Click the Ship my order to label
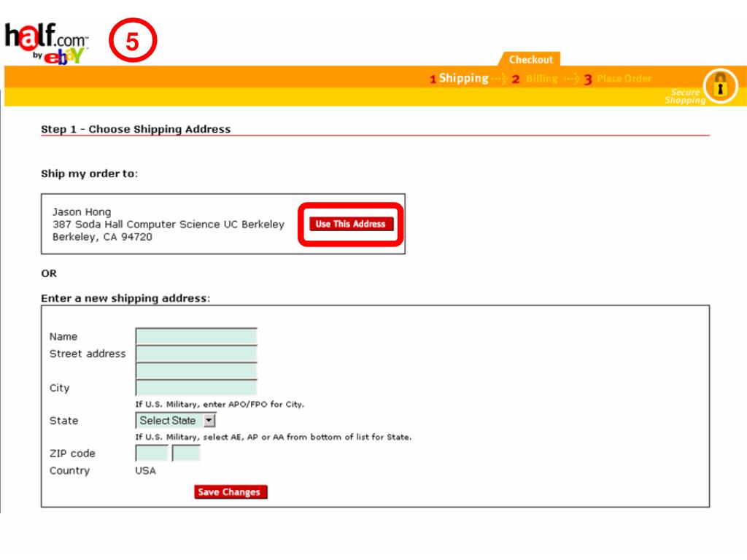Image resolution: width=747 pixels, height=560 pixels. (89, 174)
